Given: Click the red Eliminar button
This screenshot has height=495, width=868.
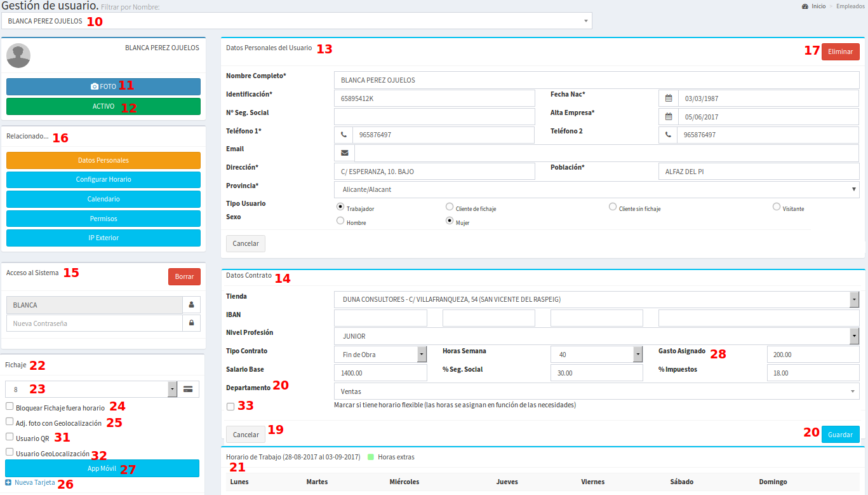Looking at the screenshot, I should (840, 51).
